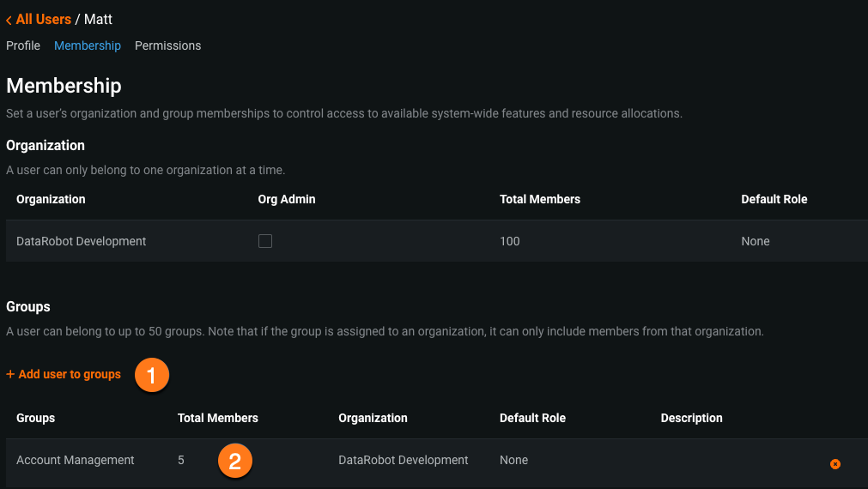Viewport: 868px width, 489px height.
Task: Open the Profile tab
Action: 23,45
